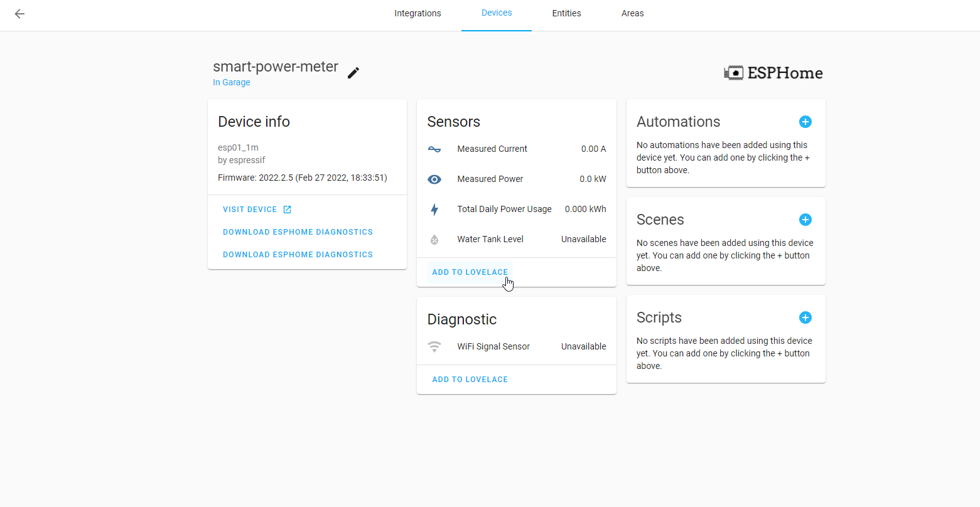Switch to the Entities tab
Image resolution: width=980 pixels, height=507 pixels.
(x=566, y=13)
